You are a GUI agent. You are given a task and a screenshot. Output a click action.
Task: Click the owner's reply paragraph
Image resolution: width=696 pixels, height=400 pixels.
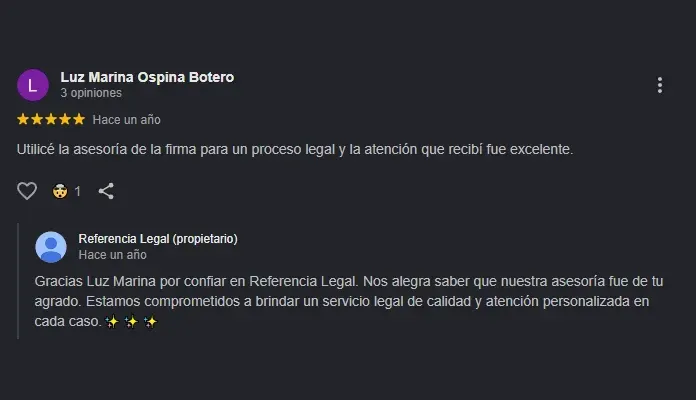tap(349, 301)
